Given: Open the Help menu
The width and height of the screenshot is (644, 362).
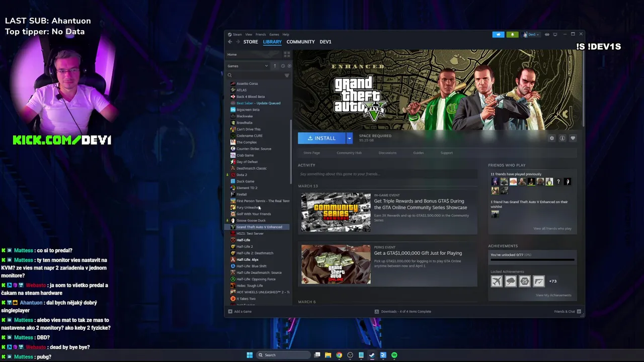Looking at the screenshot, I should point(286,35).
